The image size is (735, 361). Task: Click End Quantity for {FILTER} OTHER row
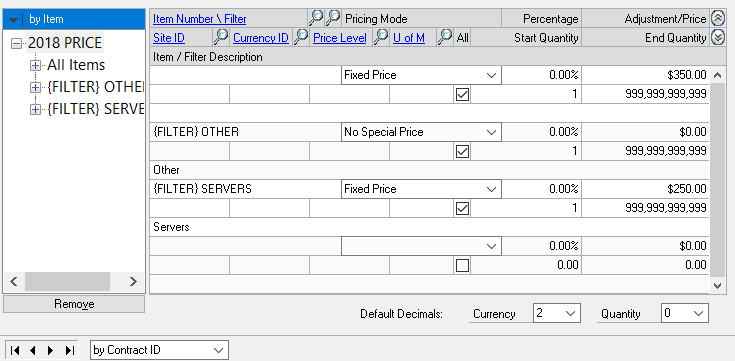coord(646,151)
